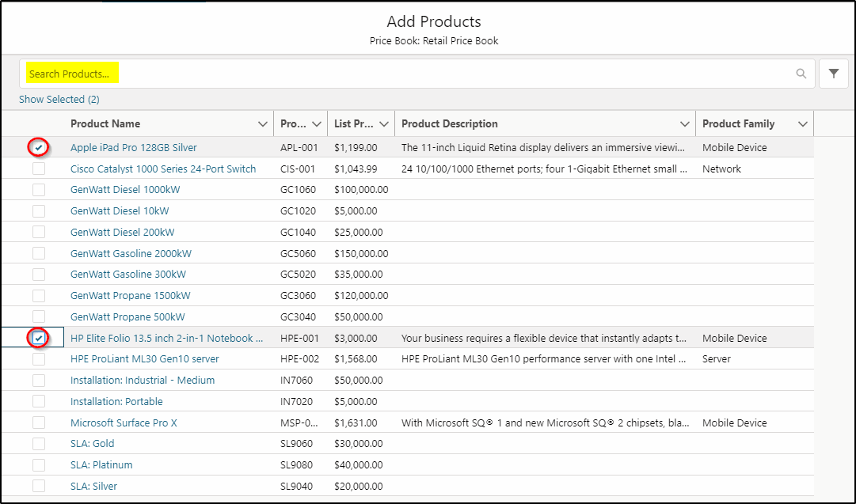Screen dimensions: 856x504
Task: Uncheck the Apple iPad Pro 128GB Silver checkbox
Action: coord(38,146)
